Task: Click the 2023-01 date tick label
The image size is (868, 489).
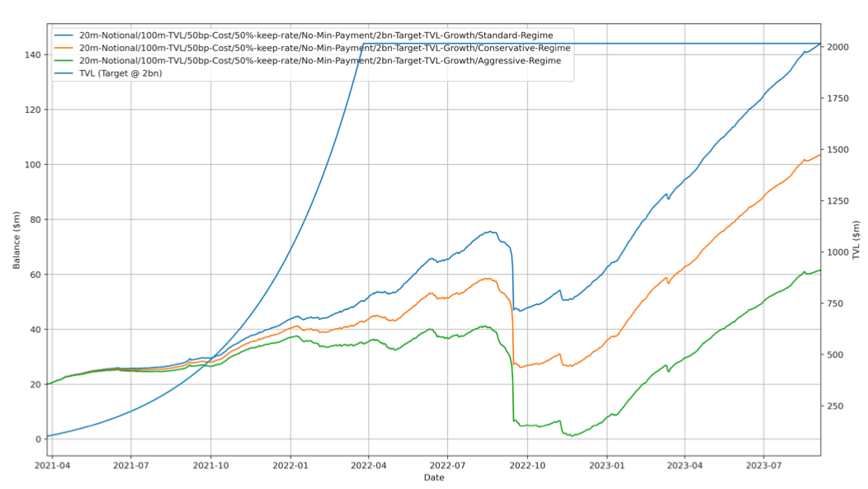Action: [x=607, y=465]
